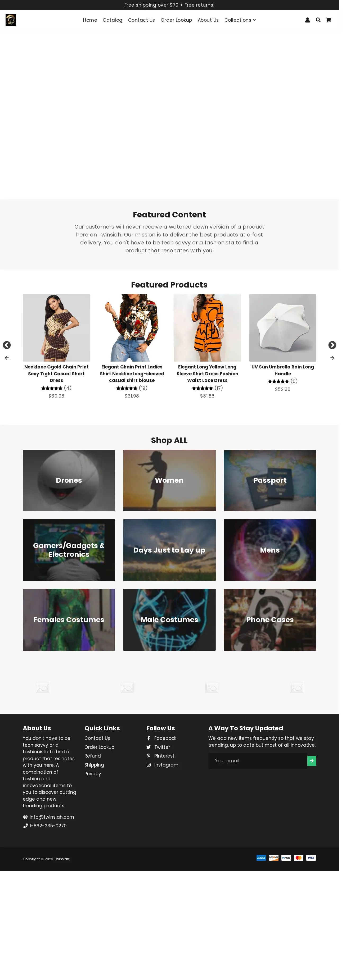Open the Order Lookup menu item

tap(176, 20)
